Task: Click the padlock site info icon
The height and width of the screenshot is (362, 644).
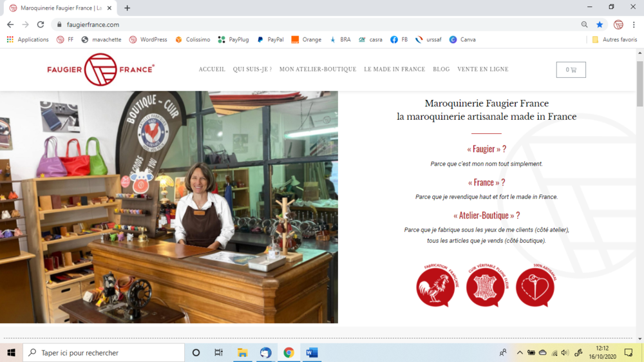Action: point(59,24)
